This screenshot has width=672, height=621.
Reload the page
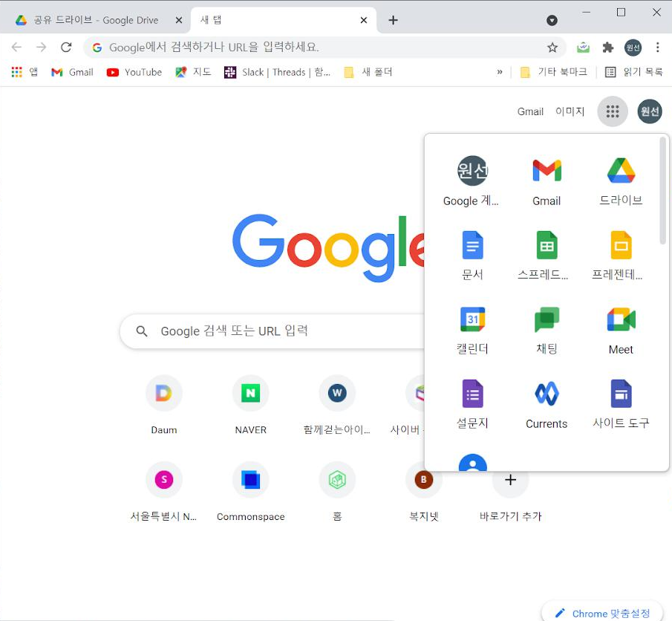click(x=66, y=48)
